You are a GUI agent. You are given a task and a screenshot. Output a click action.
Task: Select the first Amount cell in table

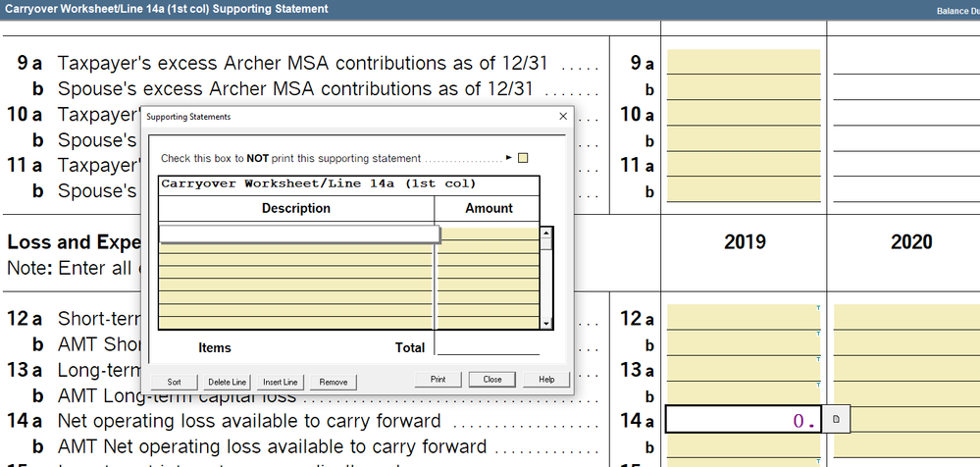coord(488,233)
